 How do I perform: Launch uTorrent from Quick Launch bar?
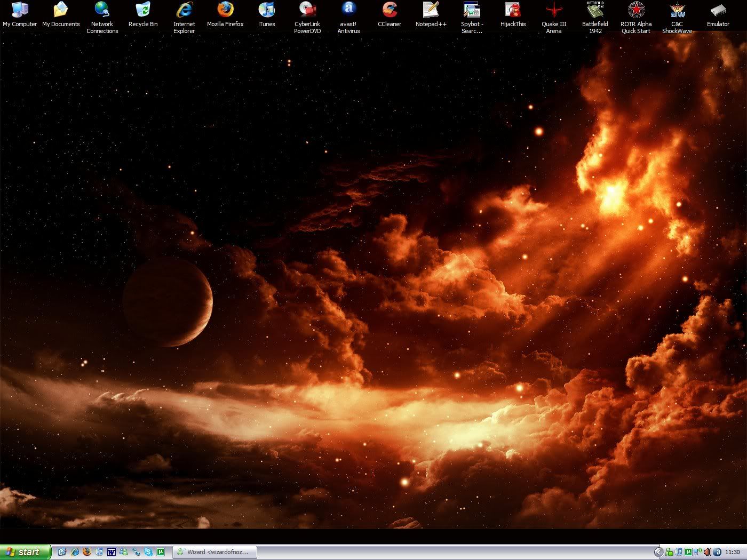click(x=161, y=552)
